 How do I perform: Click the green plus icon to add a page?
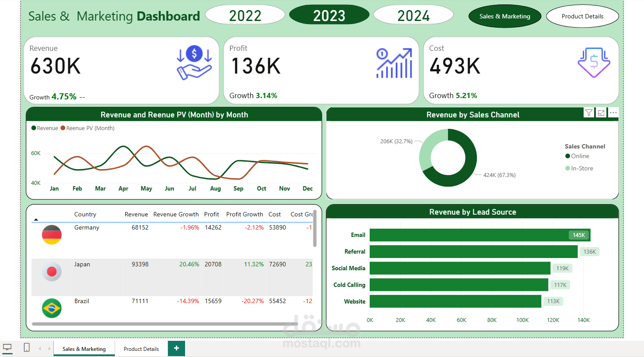pos(176,348)
